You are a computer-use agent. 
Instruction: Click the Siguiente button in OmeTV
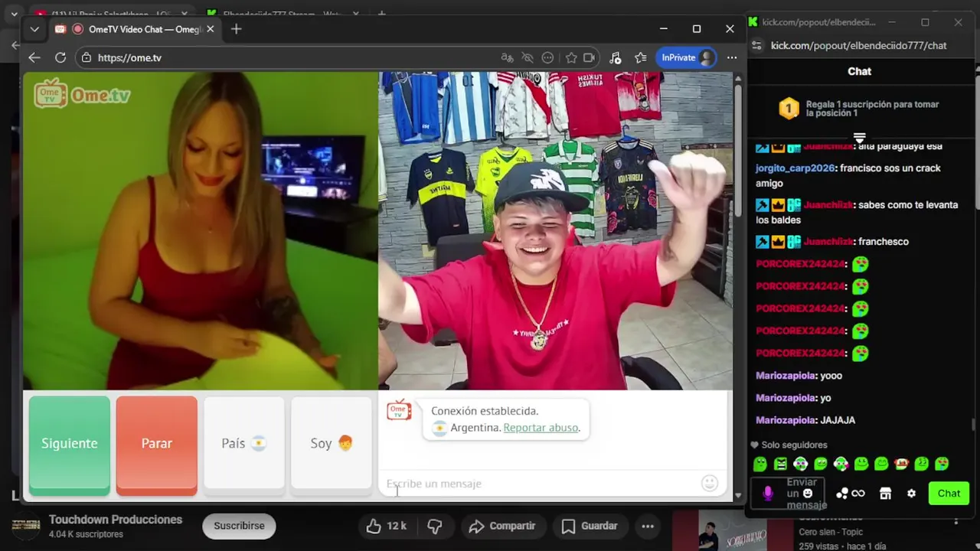click(70, 444)
